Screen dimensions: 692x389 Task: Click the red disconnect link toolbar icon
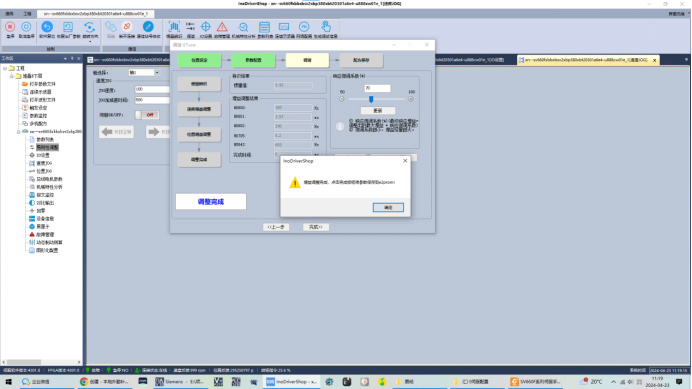pyautogui.click(x=127, y=27)
